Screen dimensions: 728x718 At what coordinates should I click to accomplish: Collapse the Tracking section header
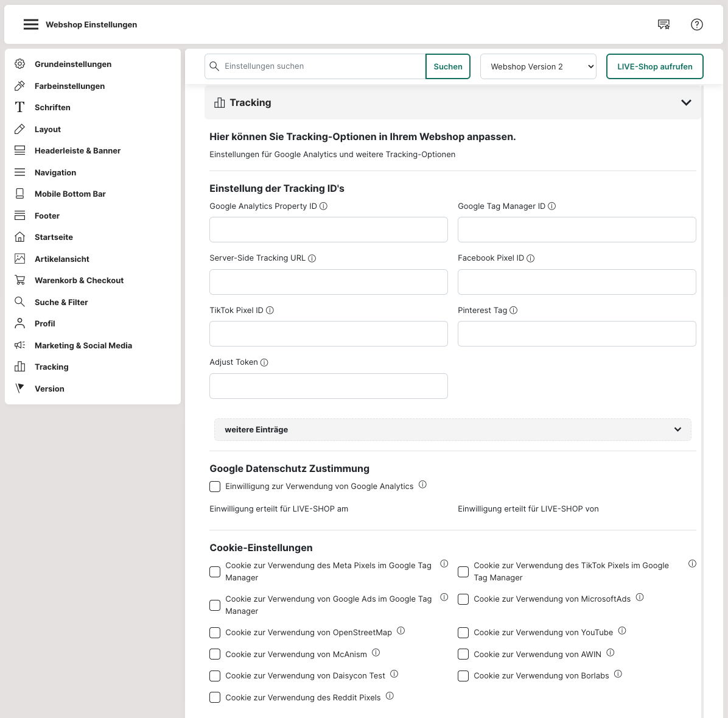click(x=686, y=102)
